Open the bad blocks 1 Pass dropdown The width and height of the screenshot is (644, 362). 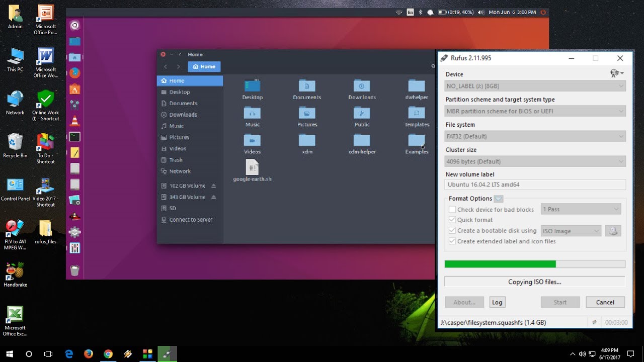coord(581,209)
